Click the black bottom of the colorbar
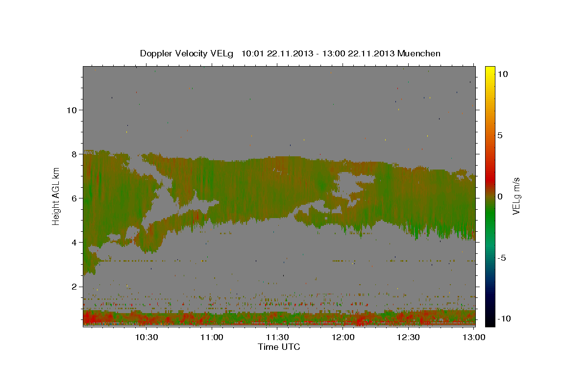588x392 pixels. click(490, 321)
